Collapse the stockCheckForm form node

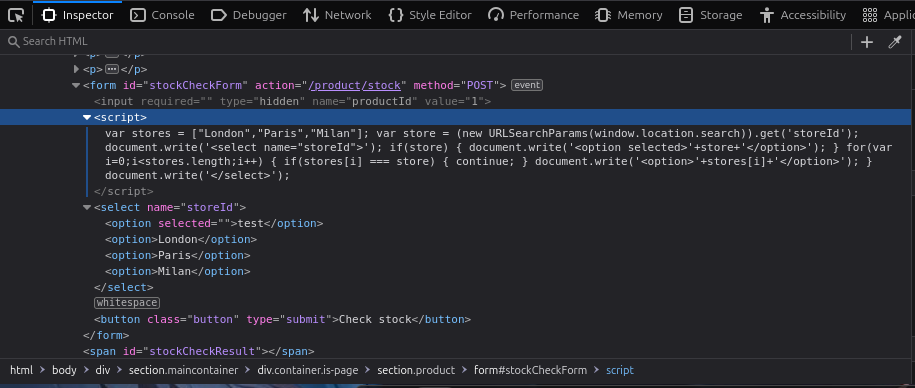point(76,86)
